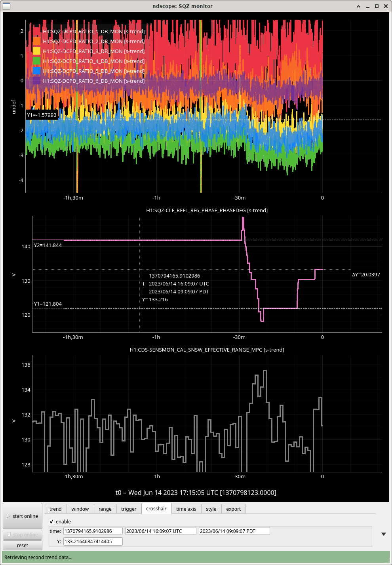The height and width of the screenshot is (565, 392).
Task: Maximize the ndscope window
Action: (x=377, y=6)
